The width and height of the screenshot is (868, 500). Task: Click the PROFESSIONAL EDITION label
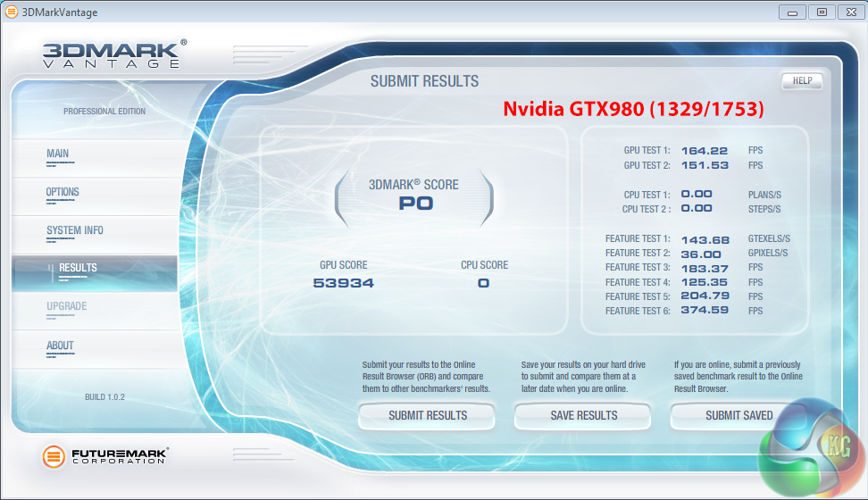[104, 112]
